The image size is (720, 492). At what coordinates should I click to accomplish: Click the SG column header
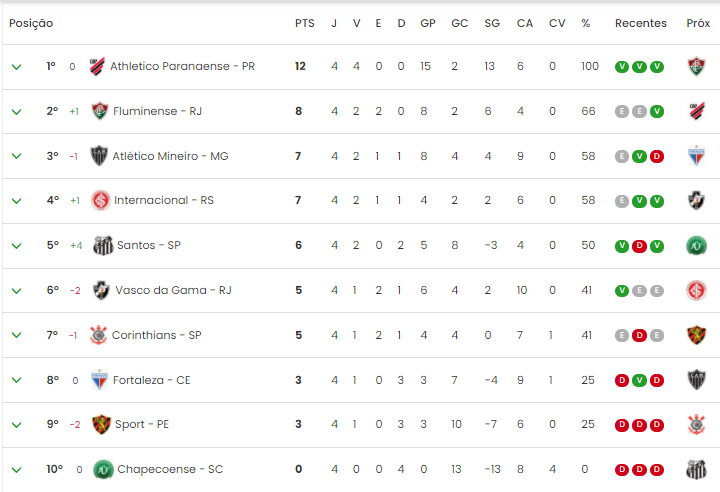(x=492, y=23)
